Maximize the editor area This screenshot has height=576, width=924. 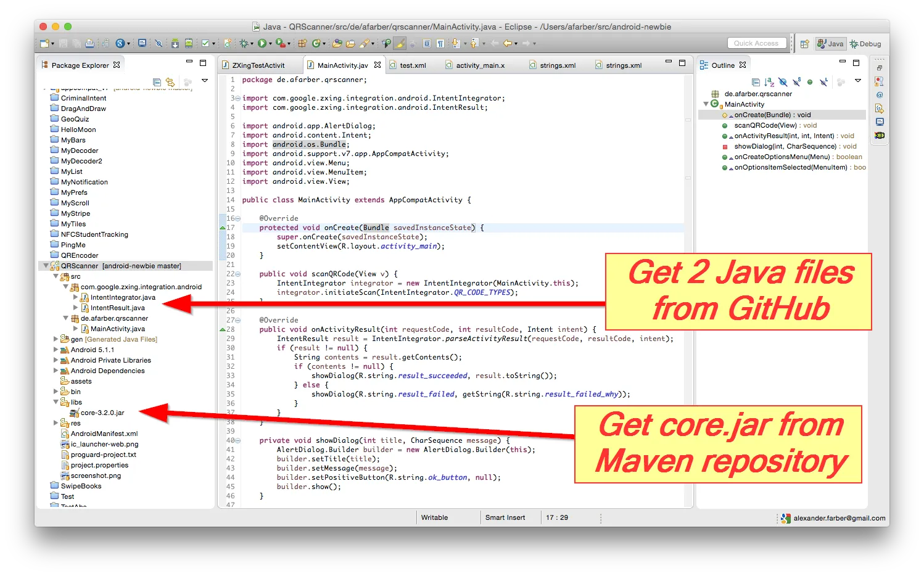682,62
